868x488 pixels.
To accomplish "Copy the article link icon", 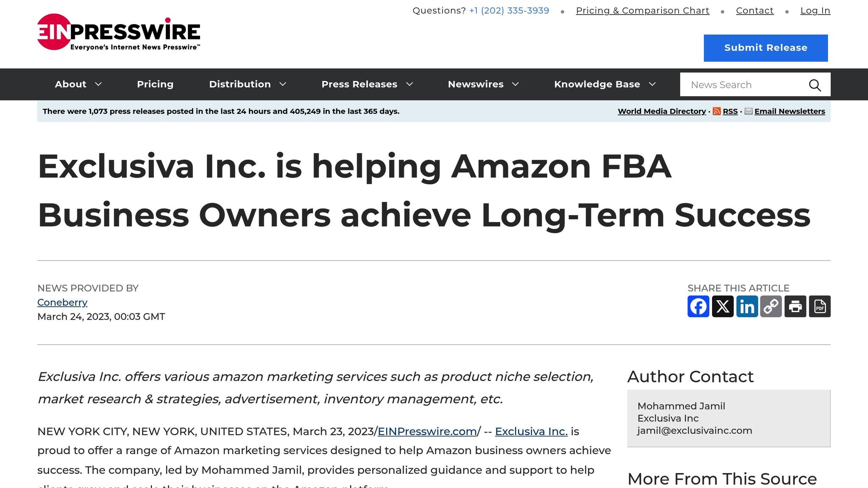I will click(771, 306).
